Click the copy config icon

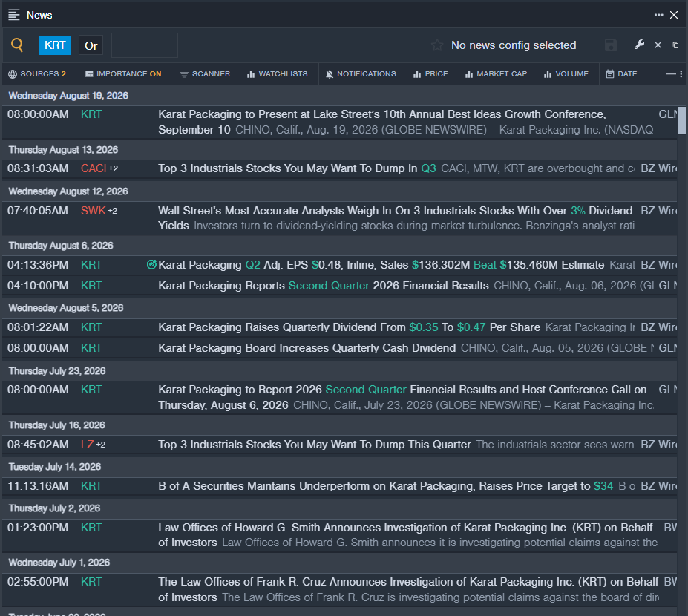click(675, 45)
